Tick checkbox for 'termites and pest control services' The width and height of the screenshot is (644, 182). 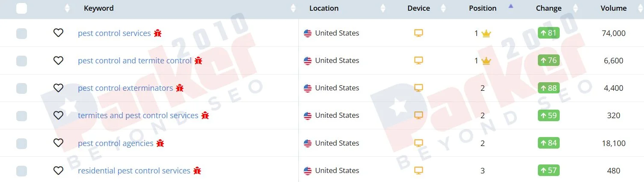click(21, 116)
